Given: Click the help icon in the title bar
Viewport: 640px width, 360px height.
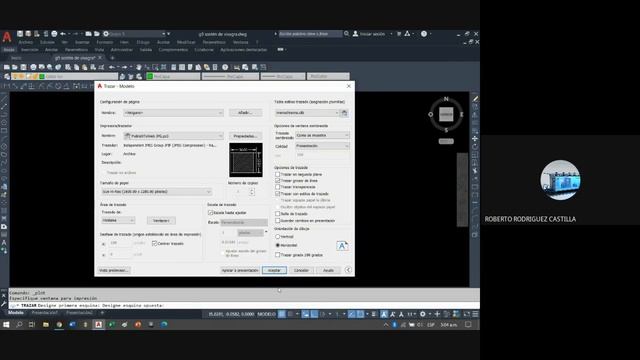Looking at the screenshot, I should pos(424,34).
